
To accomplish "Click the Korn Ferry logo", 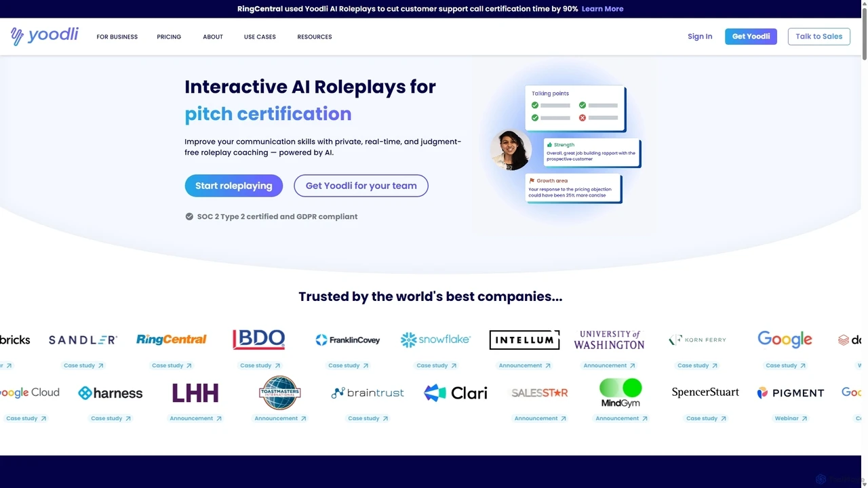I will click(697, 340).
